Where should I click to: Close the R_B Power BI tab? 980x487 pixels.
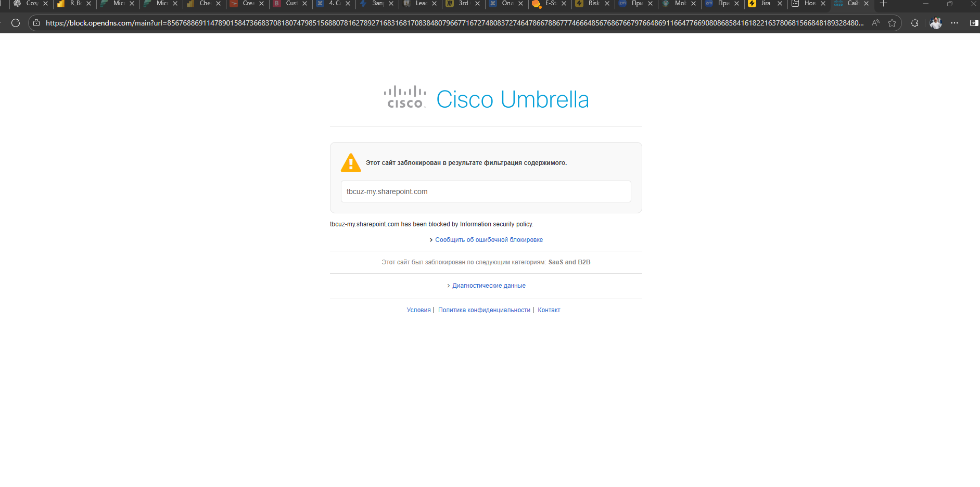point(89,4)
